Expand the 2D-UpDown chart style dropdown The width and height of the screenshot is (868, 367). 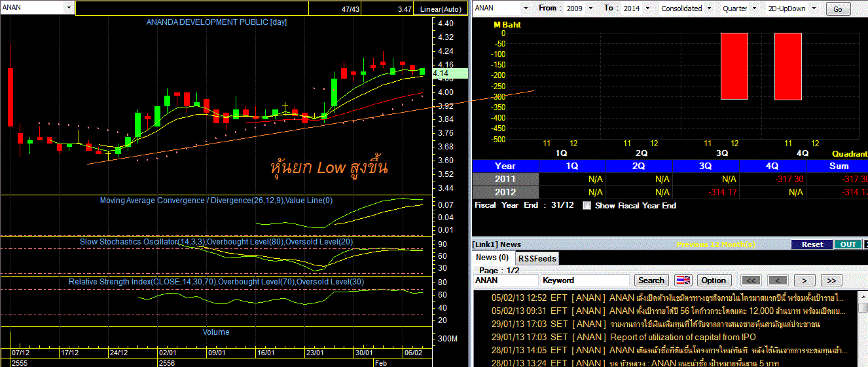(813, 9)
